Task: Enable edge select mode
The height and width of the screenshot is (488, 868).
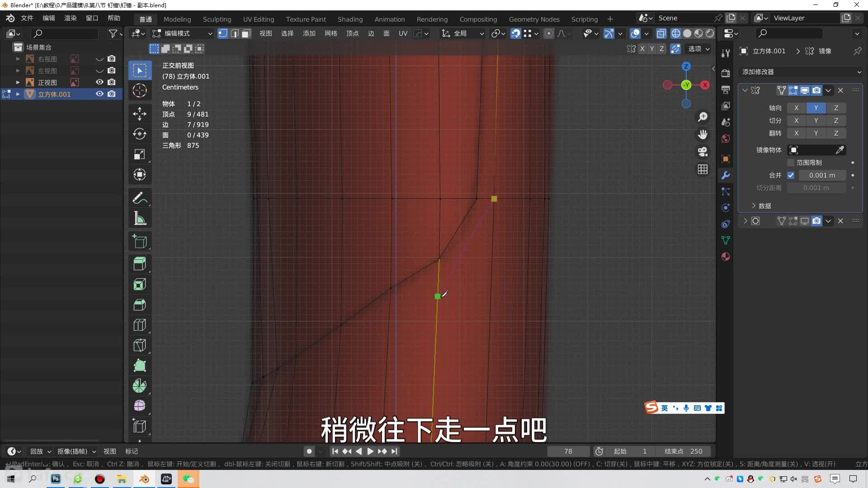Action: [235, 33]
